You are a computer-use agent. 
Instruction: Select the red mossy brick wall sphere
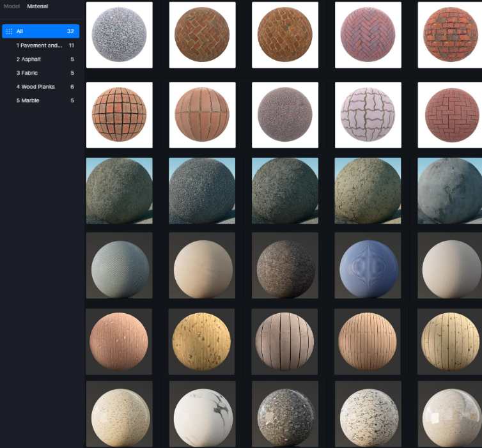click(450, 35)
